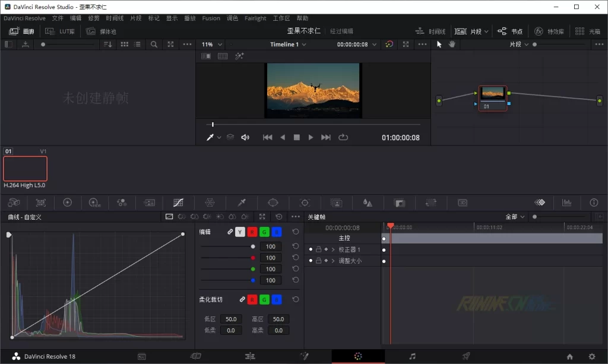The width and height of the screenshot is (608, 364).
Task: Select the hand pan tool in node editor
Action: (452, 45)
